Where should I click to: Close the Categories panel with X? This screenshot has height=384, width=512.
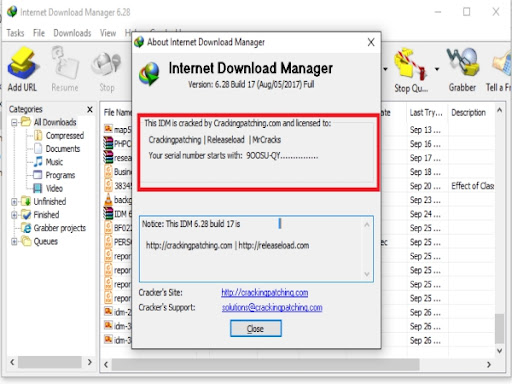tap(90, 109)
